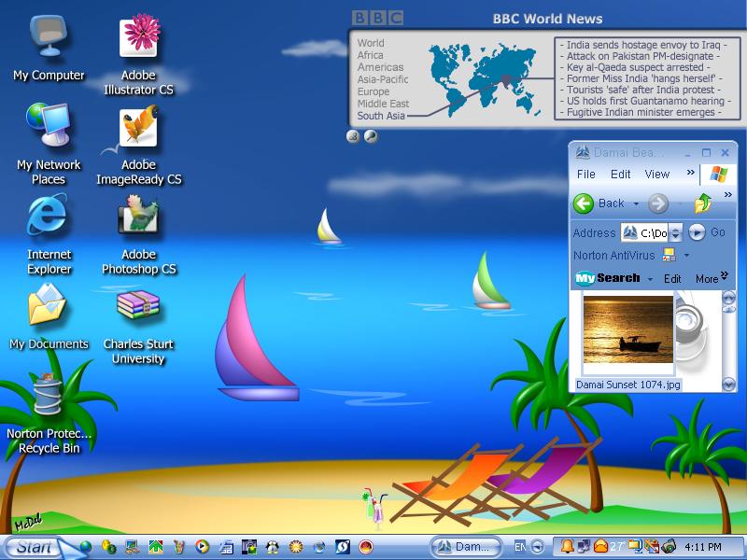Screen dimensions: 747x560
Task: Click the Start button
Action: (x=35, y=547)
